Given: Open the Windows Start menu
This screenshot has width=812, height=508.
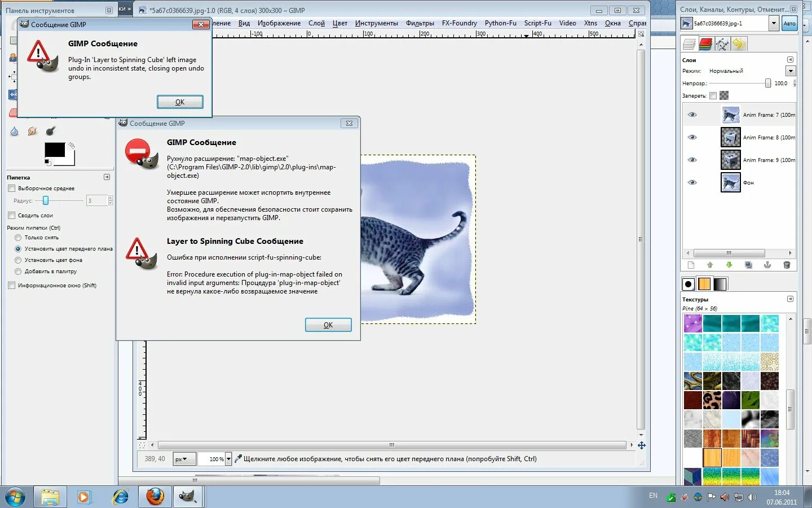Looking at the screenshot, I should coord(15,497).
